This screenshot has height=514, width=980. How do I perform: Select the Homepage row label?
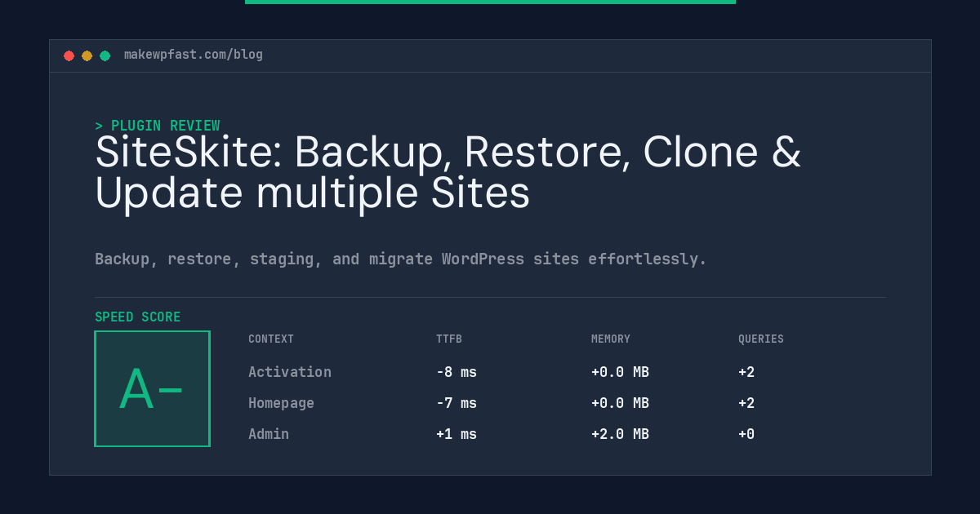coord(281,403)
